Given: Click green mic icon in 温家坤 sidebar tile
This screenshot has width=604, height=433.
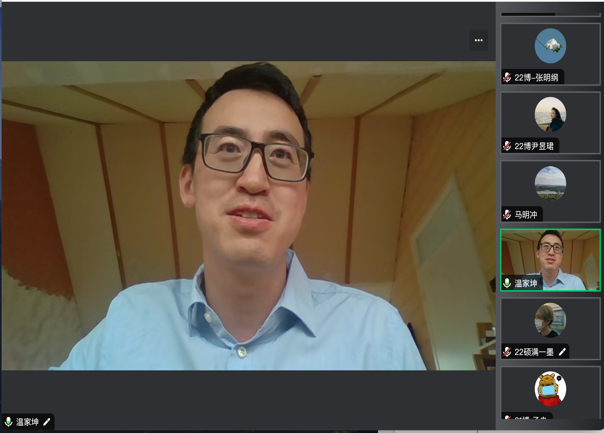Looking at the screenshot, I should (x=507, y=283).
